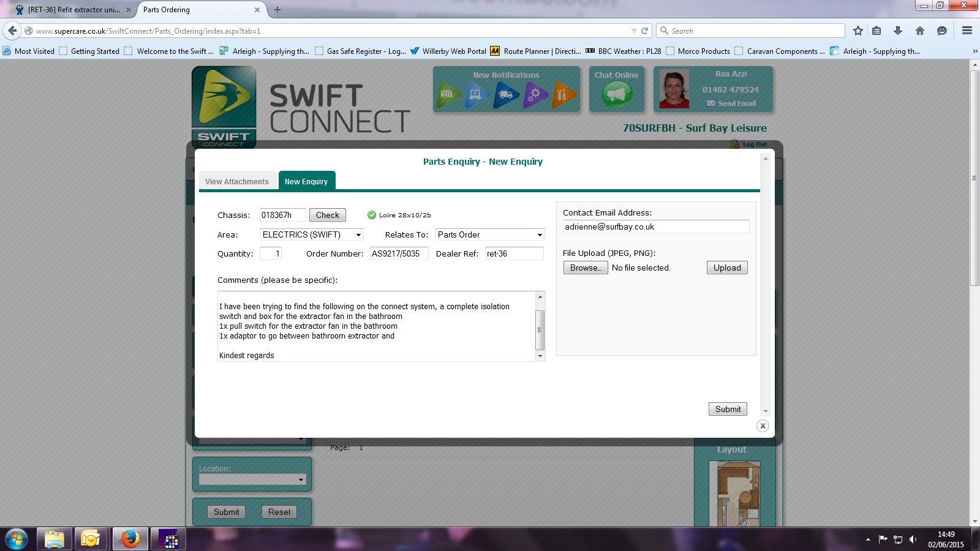Click the Send Email link

731,103
